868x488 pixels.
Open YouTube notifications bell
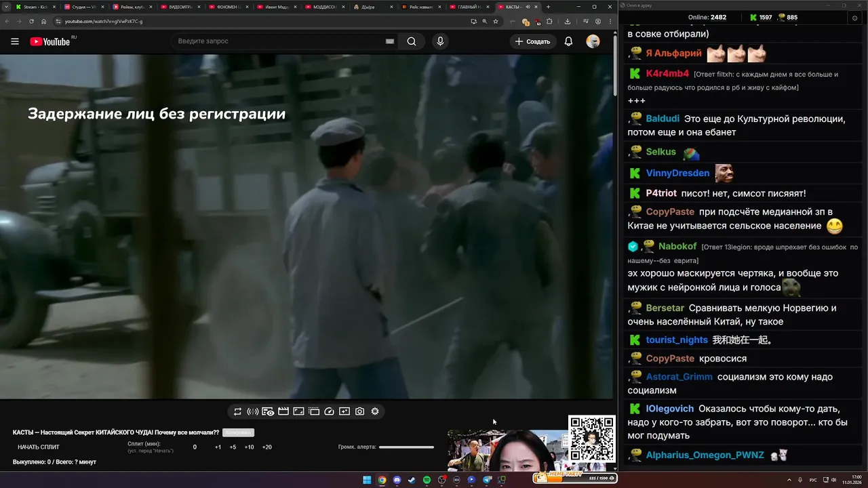point(568,41)
